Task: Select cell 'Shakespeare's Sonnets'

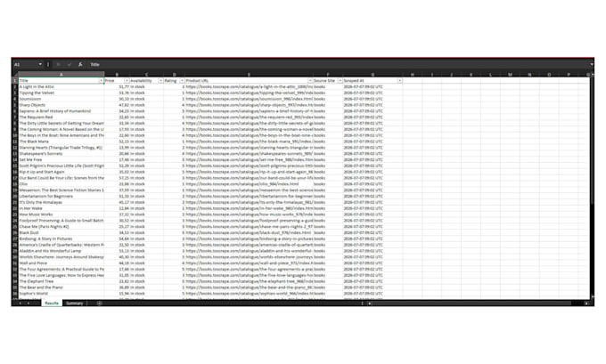Action: 61,154
